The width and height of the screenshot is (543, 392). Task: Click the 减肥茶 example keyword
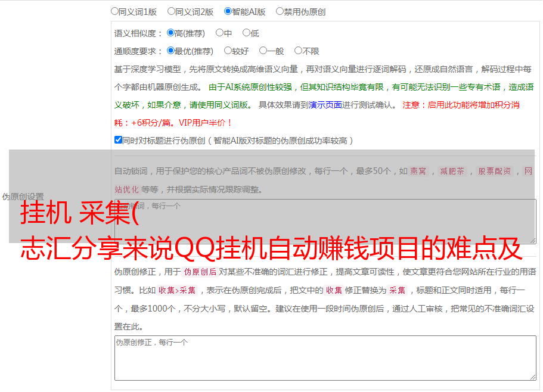[x=452, y=171]
